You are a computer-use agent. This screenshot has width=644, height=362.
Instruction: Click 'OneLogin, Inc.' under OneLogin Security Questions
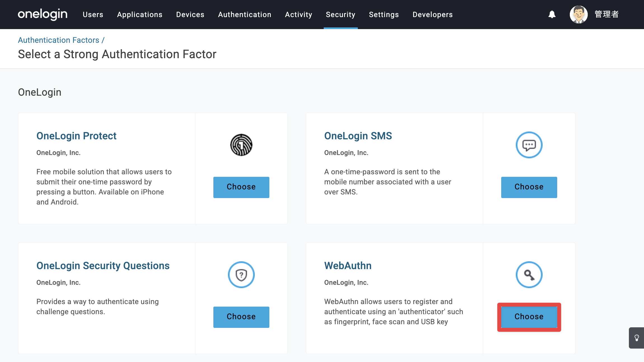coord(59,283)
